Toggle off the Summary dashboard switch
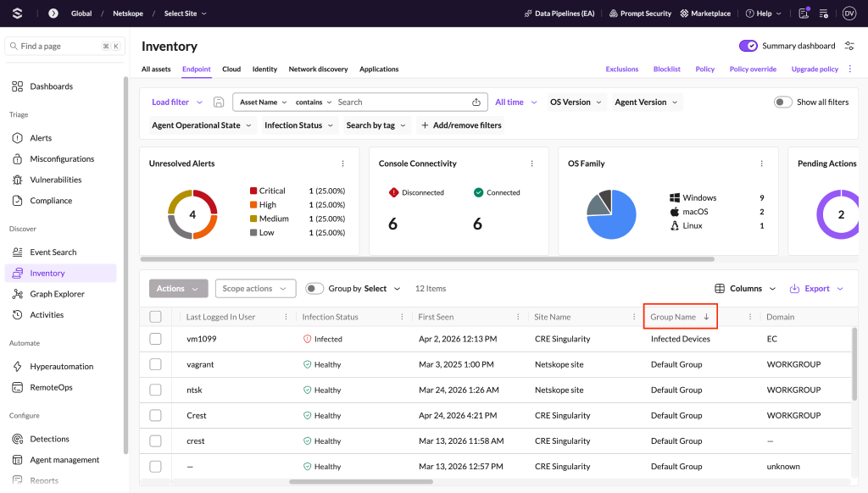This screenshot has width=868, height=493. 748,46
